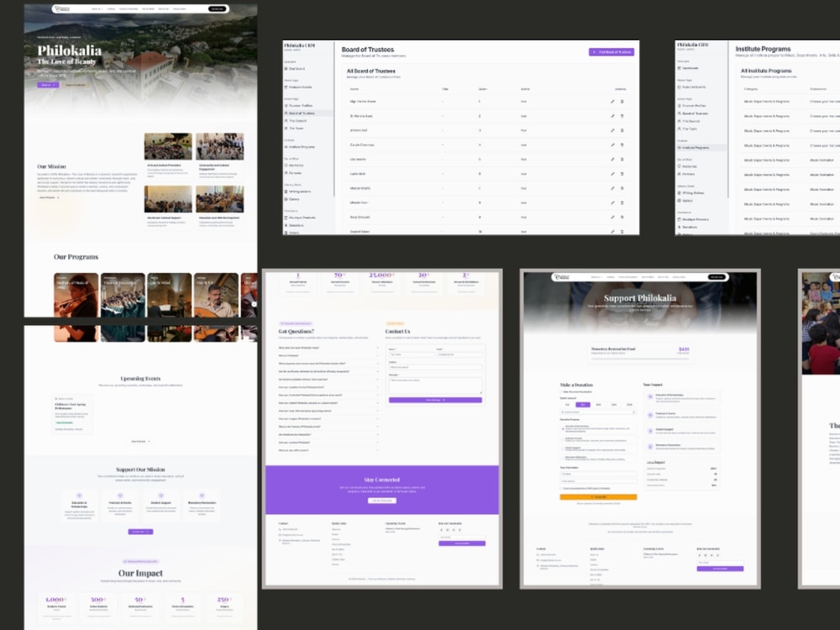This screenshot has width=840, height=630.
Task: Expand 'Are donations tax deductible?' FAQ item
Action: point(328,434)
